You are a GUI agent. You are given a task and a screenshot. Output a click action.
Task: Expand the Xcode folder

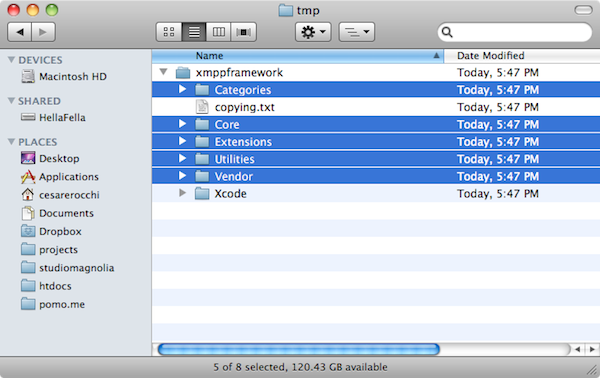[183, 193]
